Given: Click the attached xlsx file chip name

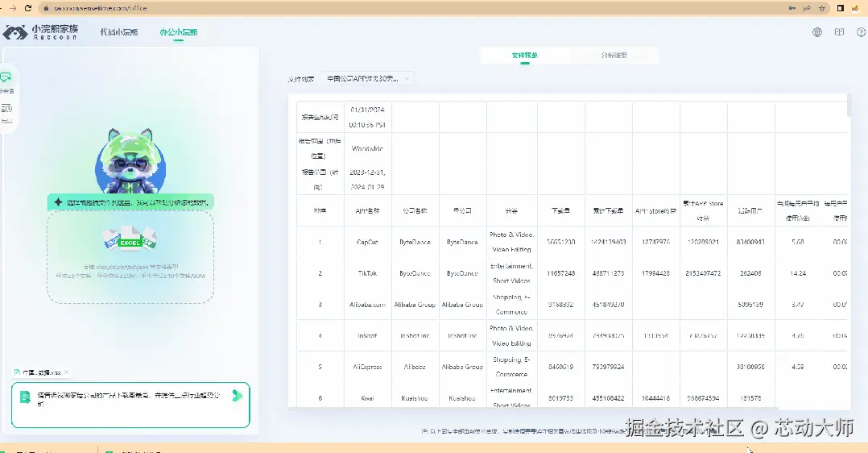Looking at the screenshot, I should point(42,372).
